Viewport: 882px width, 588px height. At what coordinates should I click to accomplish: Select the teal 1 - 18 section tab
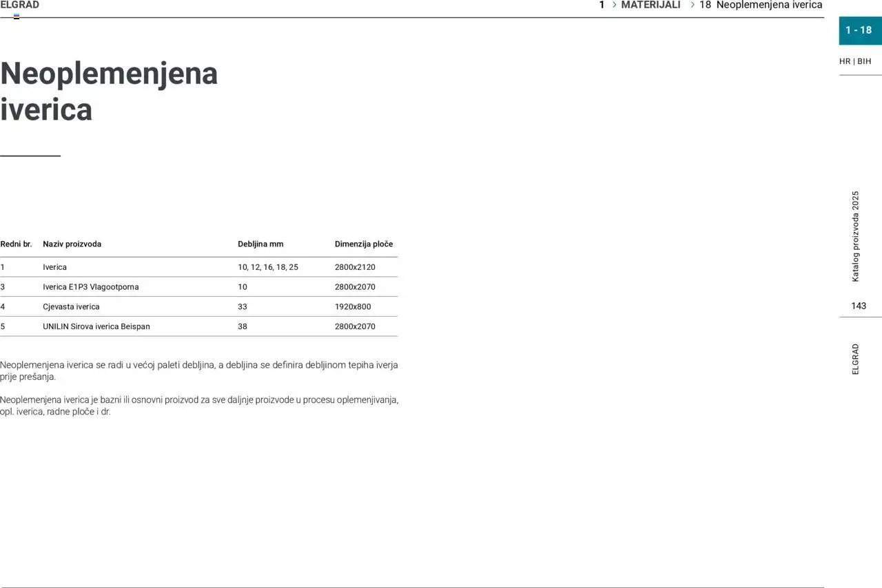pos(859,30)
